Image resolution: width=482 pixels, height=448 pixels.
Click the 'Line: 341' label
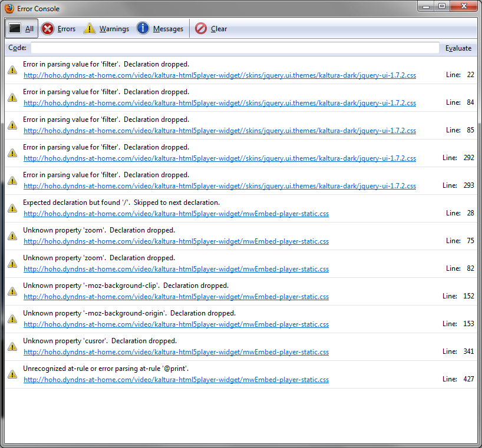[x=458, y=351]
